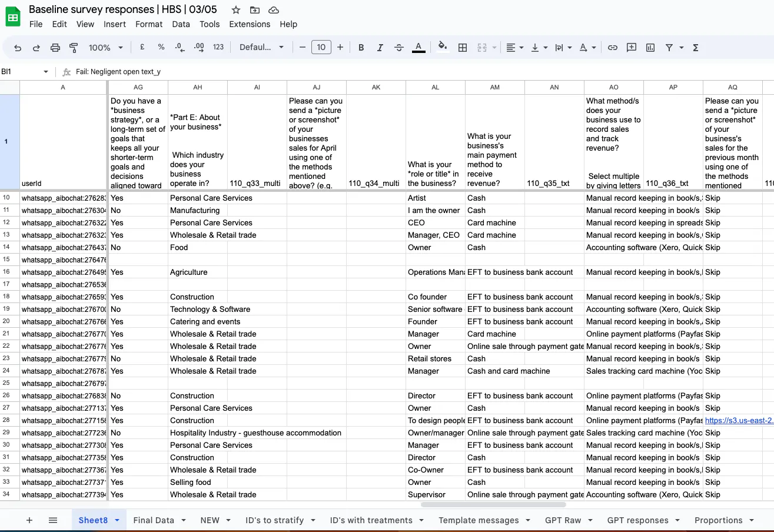Viewport: 774px width, 532px height.
Task: Click the borders grid icon
Action: (463, 48)
